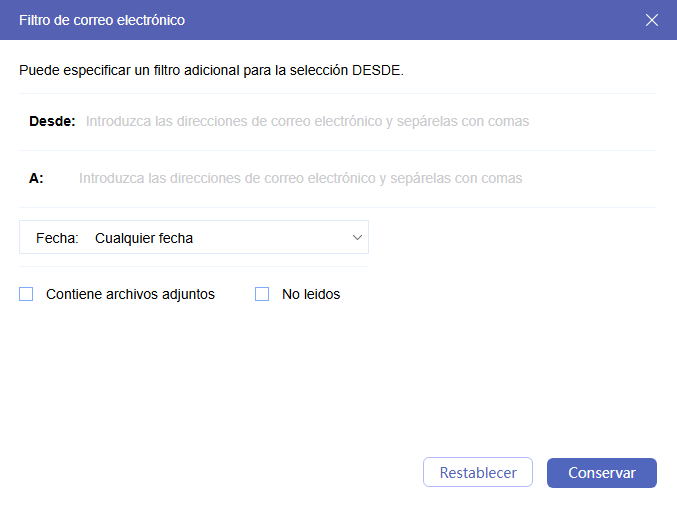Image resolution: width=677 pixels, height=508 pixels.
Task: Click the 'Contiene archivos adjuntos' label text
Action: point(130,294)
